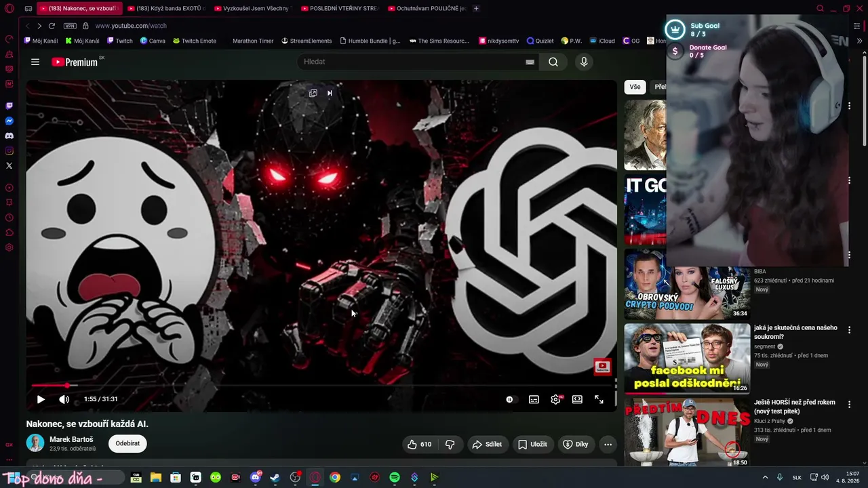The height and width of the screenshot is (488, 868).
Task: Save the video with Uložit
Action: [533, 445]
